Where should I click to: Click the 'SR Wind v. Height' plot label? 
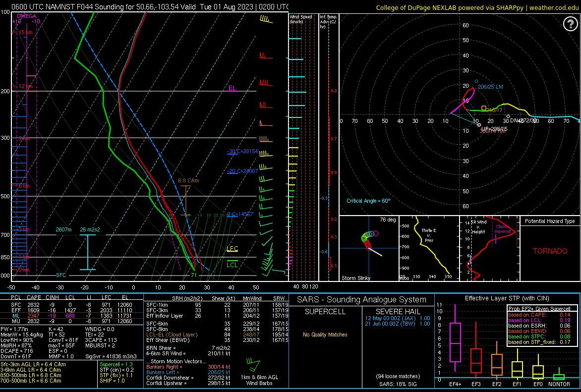click(x=478, y=227)
